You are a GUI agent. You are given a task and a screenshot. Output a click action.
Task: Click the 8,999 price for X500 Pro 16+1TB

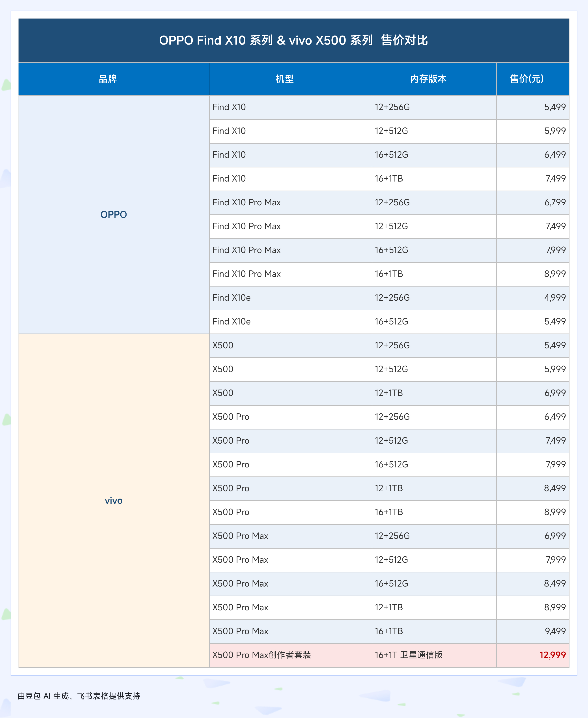pyautogui.click(x=532, y=512)
